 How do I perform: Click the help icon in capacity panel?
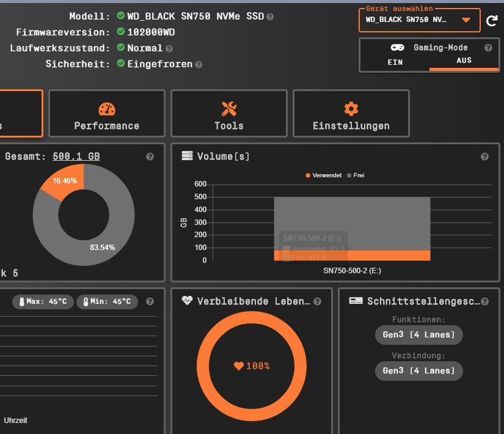coord(150,156)
